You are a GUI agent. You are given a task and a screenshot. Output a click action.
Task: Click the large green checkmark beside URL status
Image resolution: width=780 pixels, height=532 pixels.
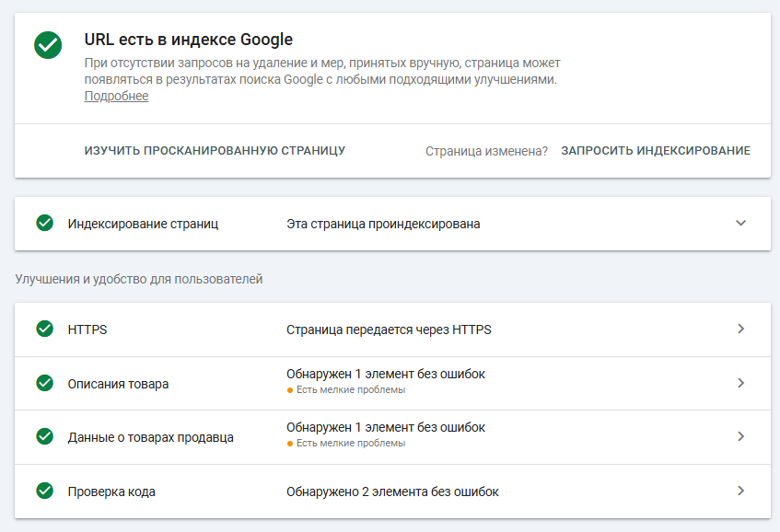point(48,45)
